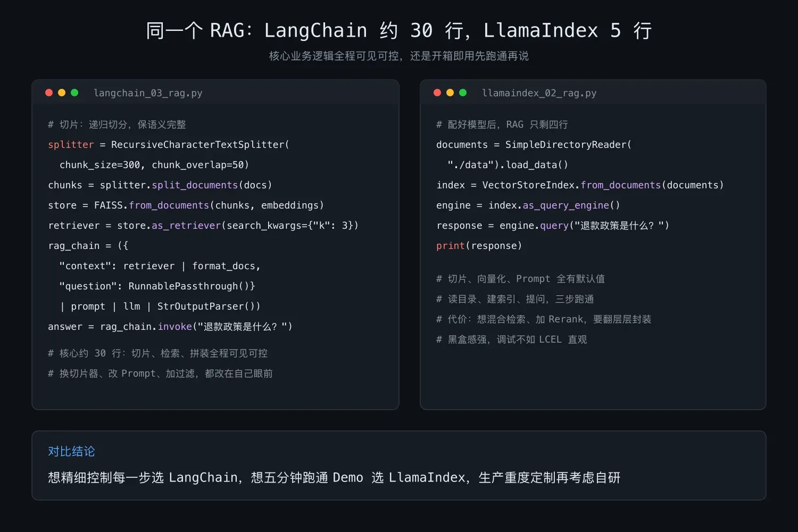Click the comment "# 配好模型后, RAG 只剩四行"
The image size is (798, 532).
pos(502,124)
